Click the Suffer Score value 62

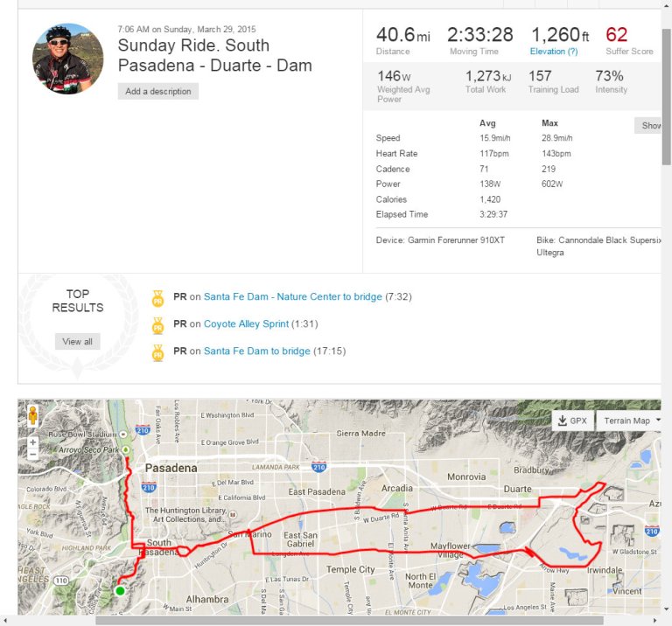click(x=616, y=35)
